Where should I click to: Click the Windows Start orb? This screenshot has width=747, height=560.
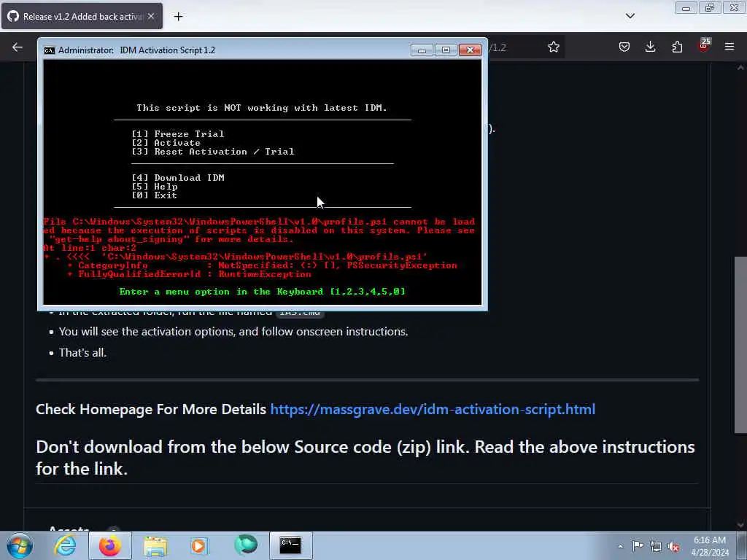point(20,545)
